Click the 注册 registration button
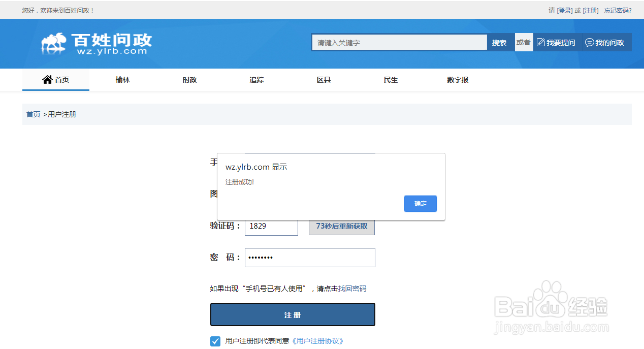Screen dimensions: 644x349 [x=293, y=314]
